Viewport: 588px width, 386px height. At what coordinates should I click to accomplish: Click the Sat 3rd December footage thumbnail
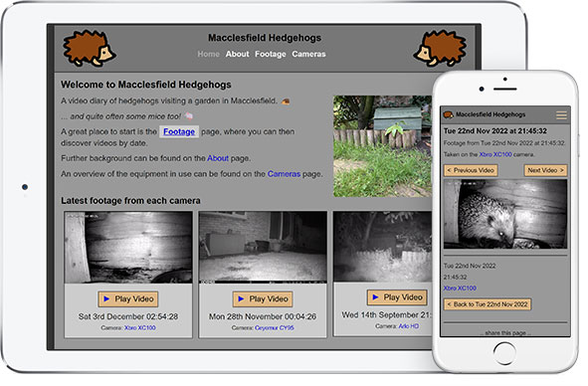click(x=128, y=247)
